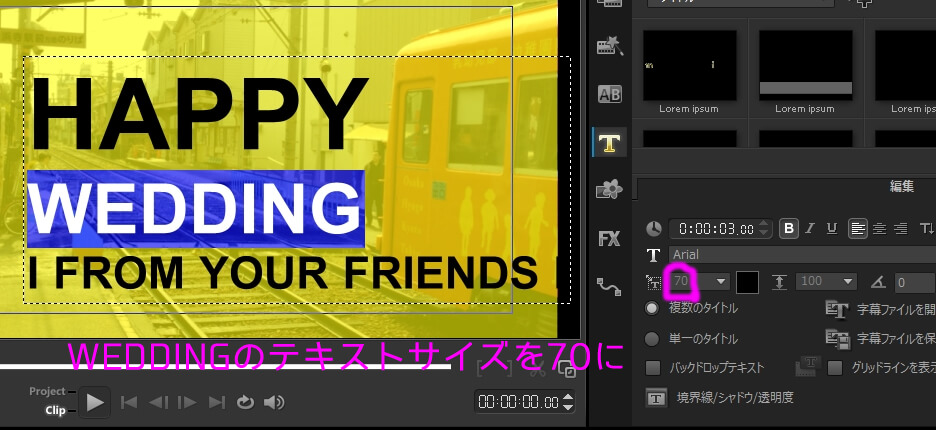
Task: Decrease preview timecode with down arrow
Action: coord(569,407)
